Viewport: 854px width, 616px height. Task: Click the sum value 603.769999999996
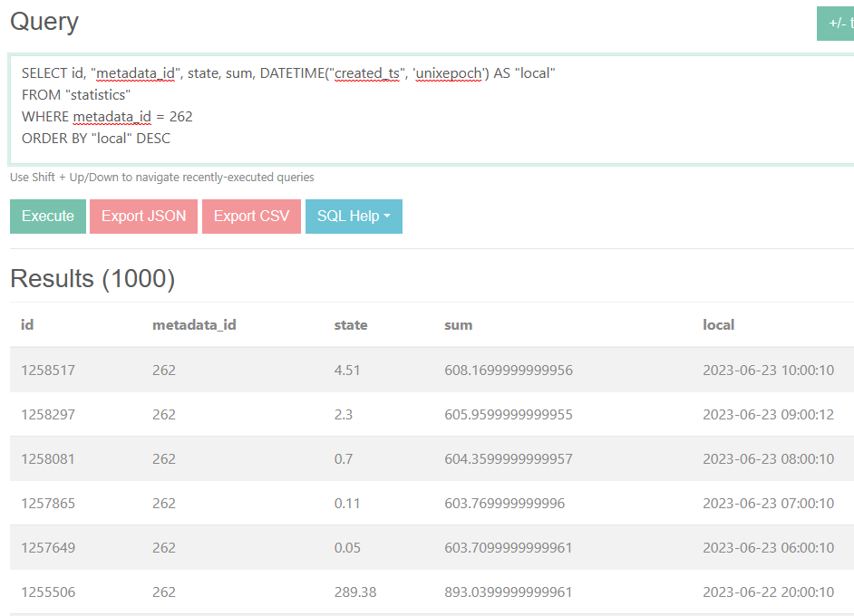coord(505,504)
